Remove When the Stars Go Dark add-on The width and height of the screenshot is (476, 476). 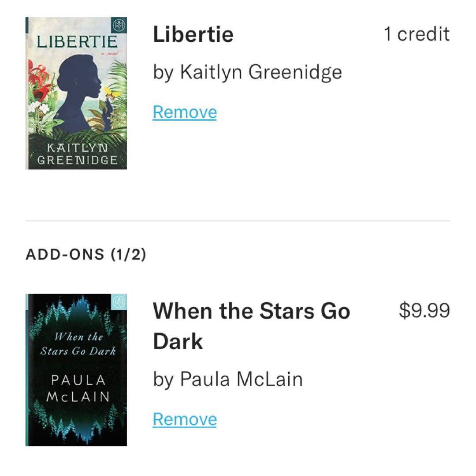185,419
